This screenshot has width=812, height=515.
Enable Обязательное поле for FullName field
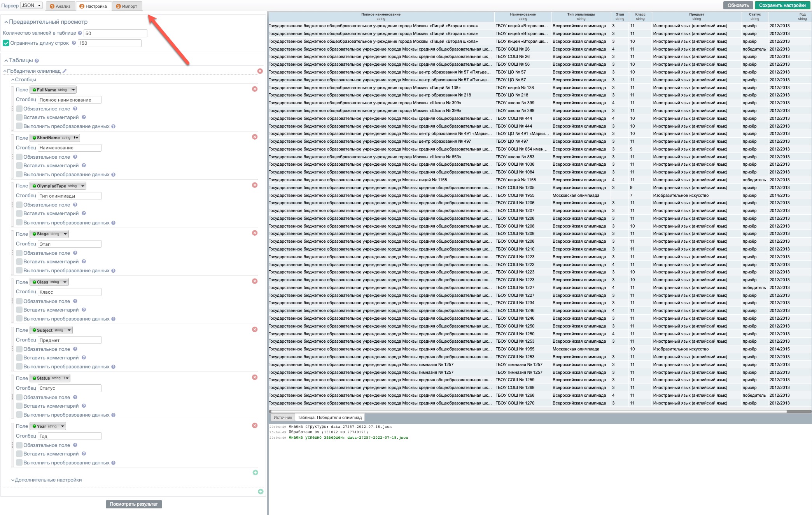tap(19, 109)
